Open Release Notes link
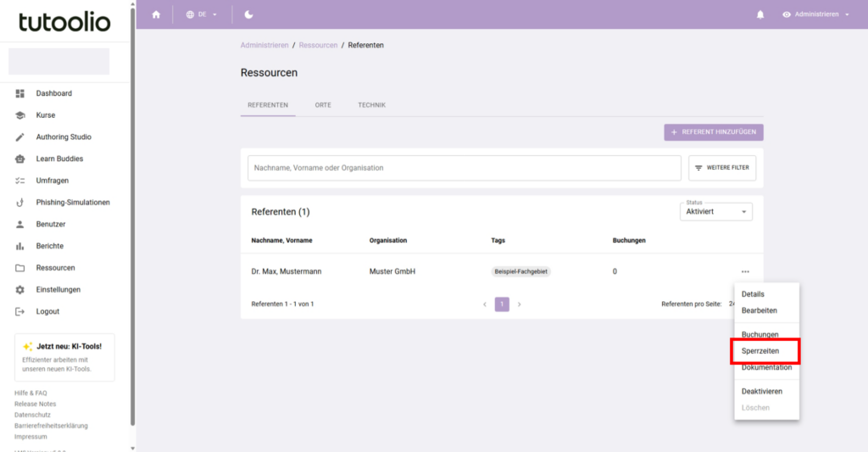The height and width of the screenshot is (452, 868). coord(35,404)
